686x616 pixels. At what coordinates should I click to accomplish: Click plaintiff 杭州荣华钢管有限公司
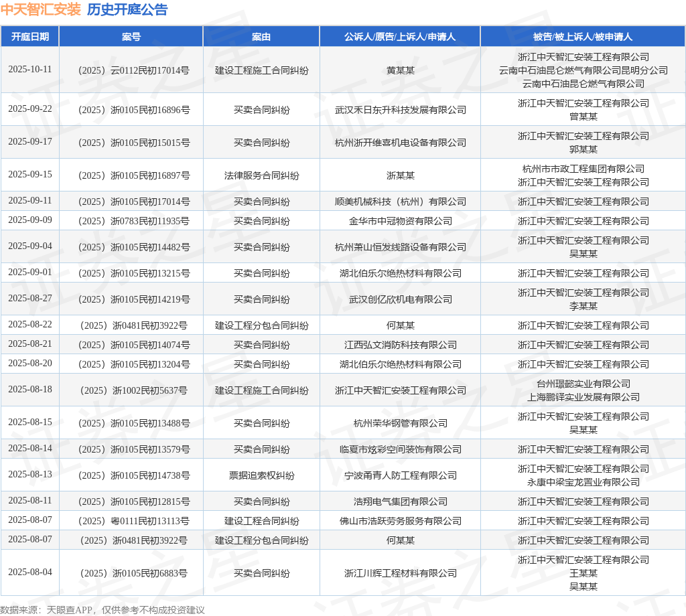[401, 423]
